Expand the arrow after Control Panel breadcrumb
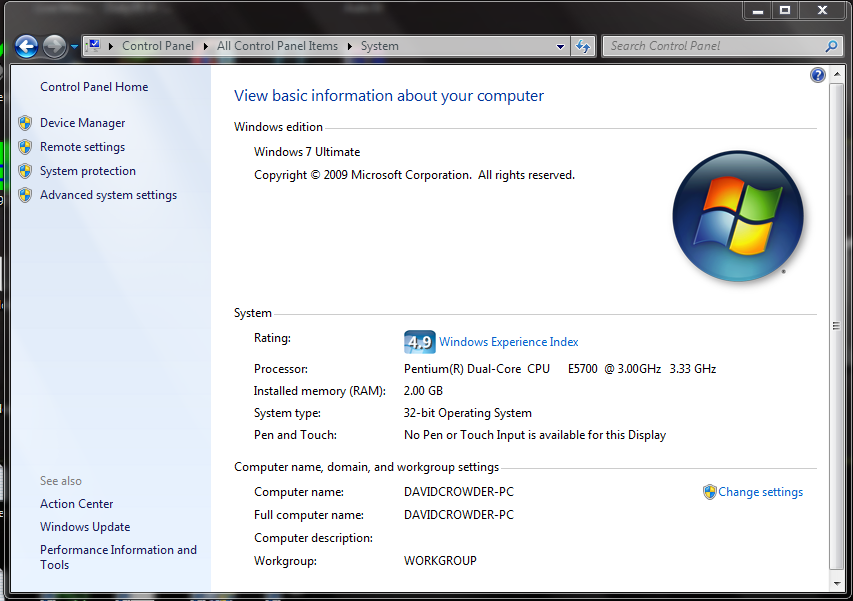The image size is (853, 601). [206, 46]
